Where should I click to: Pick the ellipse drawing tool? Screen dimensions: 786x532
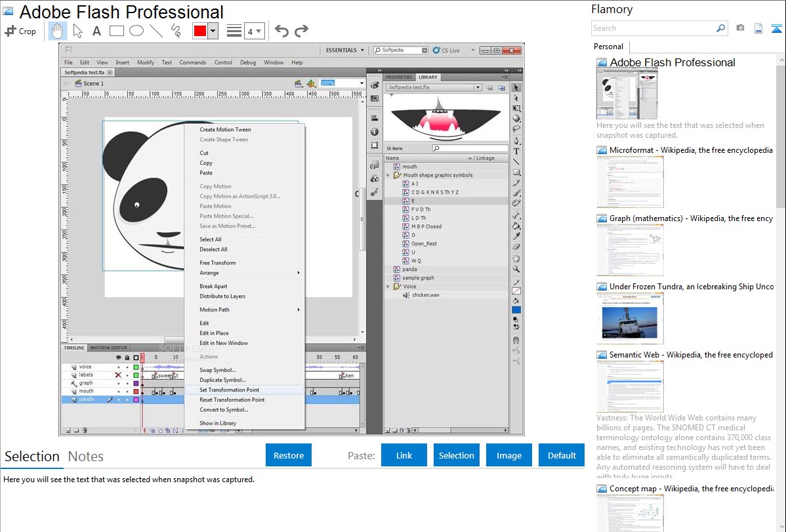pos(136,31)
